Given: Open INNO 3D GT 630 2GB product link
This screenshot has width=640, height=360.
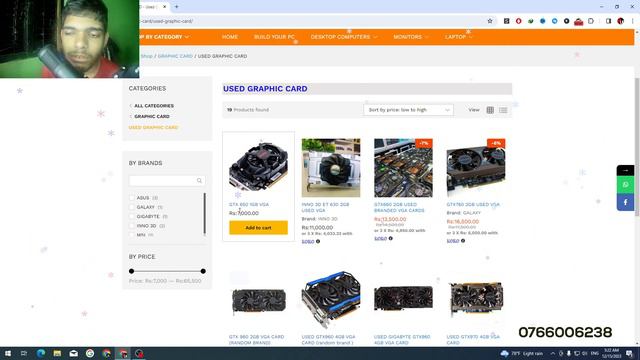Looking at the screenshot, I should pyautogui.click(x=325, y=207).
